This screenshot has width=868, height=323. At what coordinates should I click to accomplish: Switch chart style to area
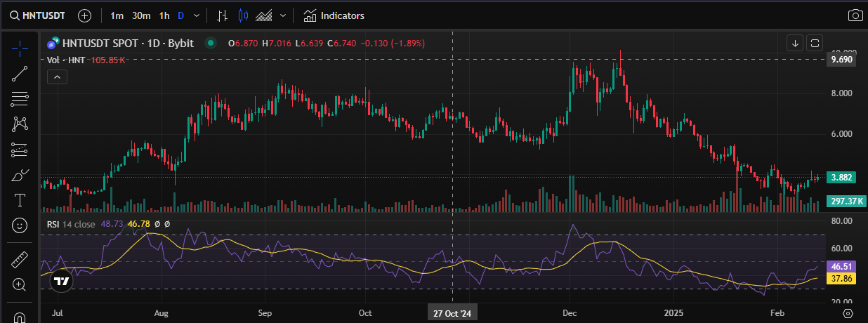coord(264,15)
